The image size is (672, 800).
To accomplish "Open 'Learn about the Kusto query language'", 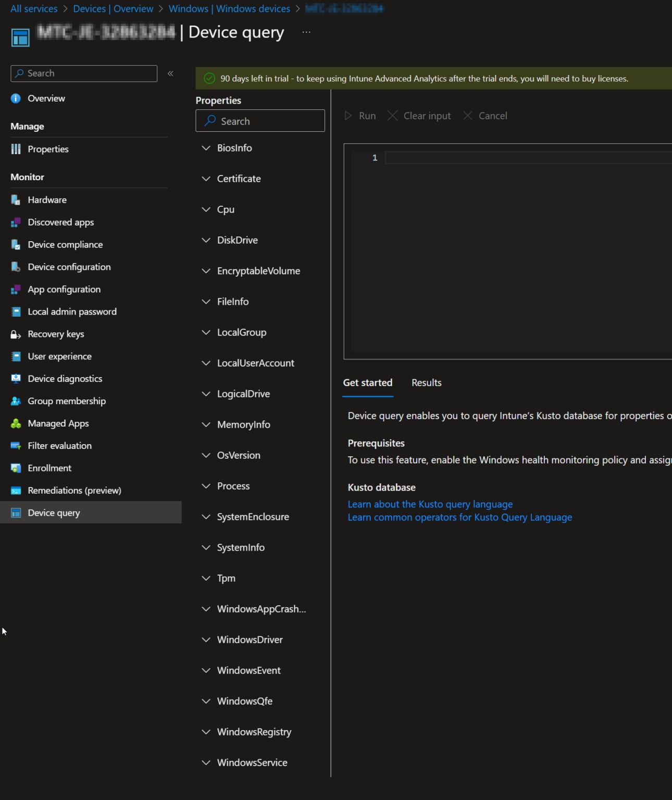I will (430, 504).
